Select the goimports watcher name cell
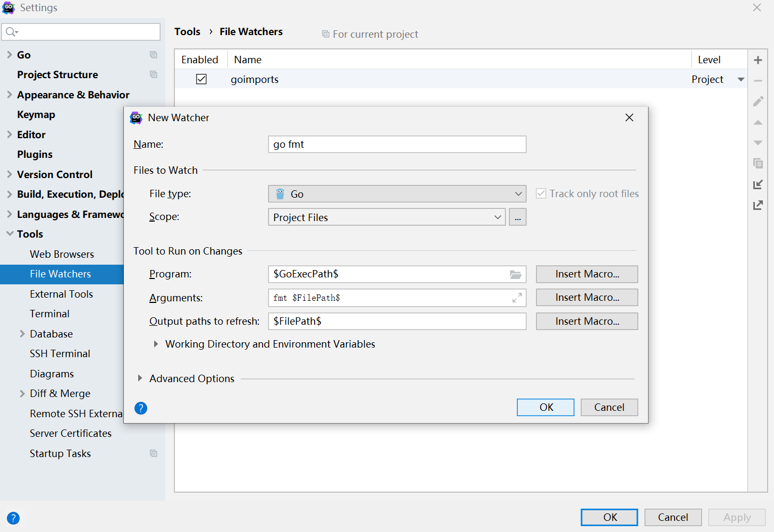774x532 pixels. pyautogui.click(x=255, y=79)
